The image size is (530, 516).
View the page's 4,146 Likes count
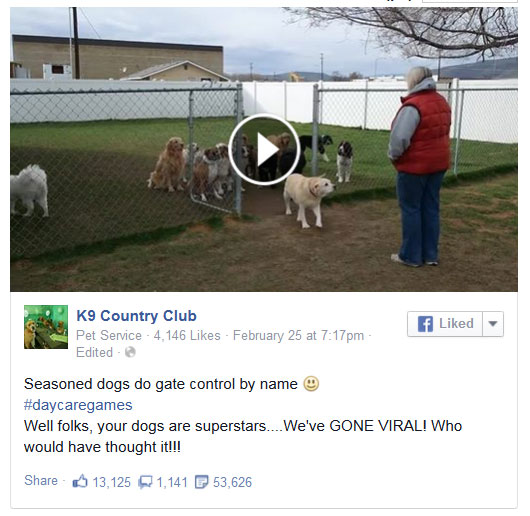187,336
